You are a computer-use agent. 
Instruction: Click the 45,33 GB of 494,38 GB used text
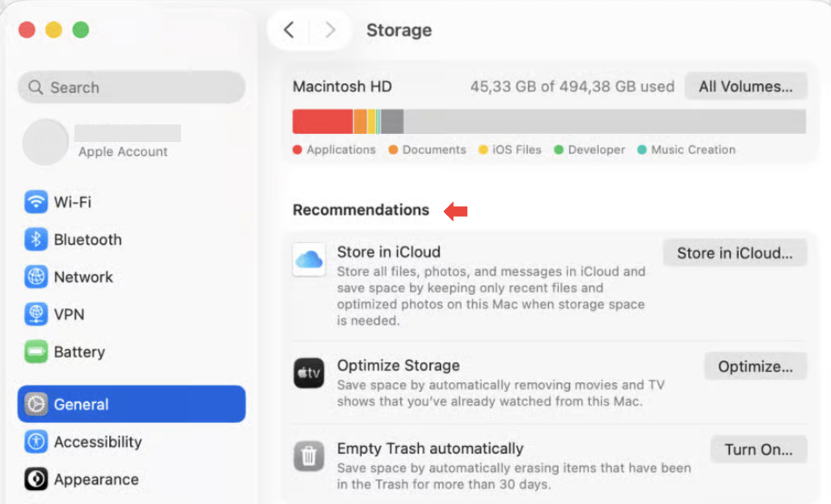[x=572, y=86]
